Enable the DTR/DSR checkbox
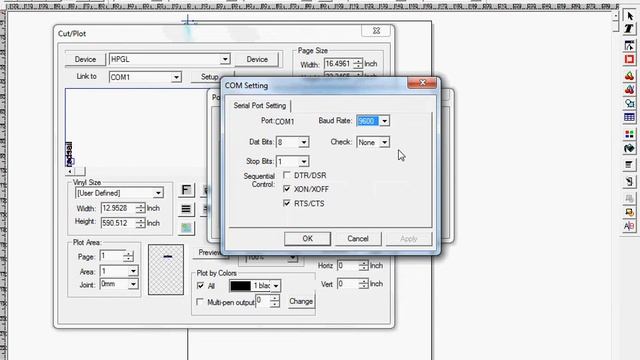 pos(287,175)
